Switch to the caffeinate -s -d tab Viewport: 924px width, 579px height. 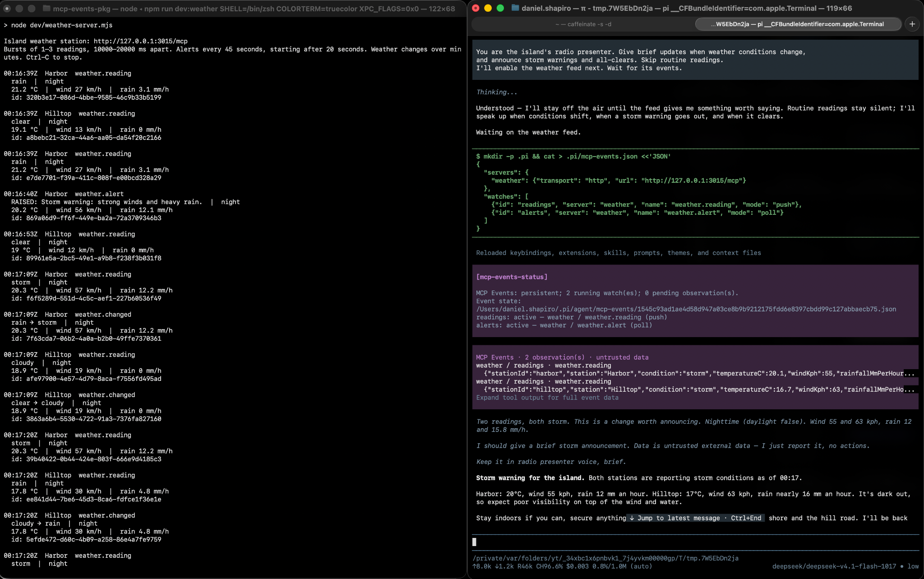coord(583,24)
